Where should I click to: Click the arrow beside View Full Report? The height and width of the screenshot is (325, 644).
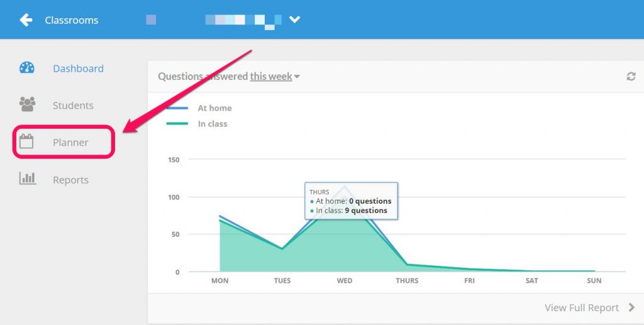click(x=632, y=308)
